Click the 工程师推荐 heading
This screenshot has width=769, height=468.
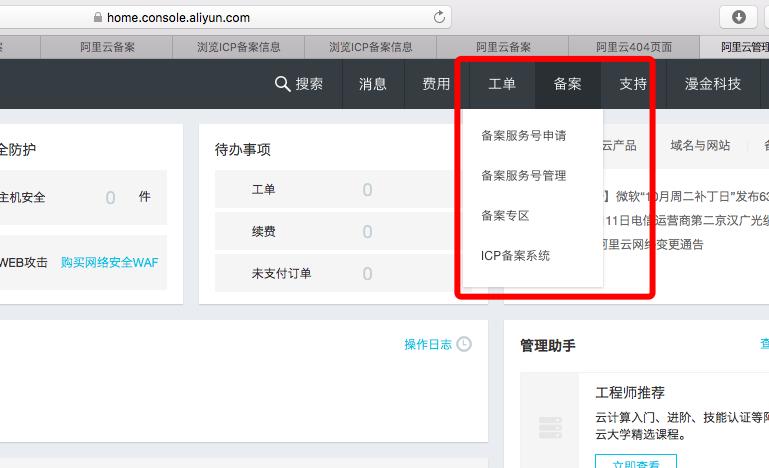630,392
